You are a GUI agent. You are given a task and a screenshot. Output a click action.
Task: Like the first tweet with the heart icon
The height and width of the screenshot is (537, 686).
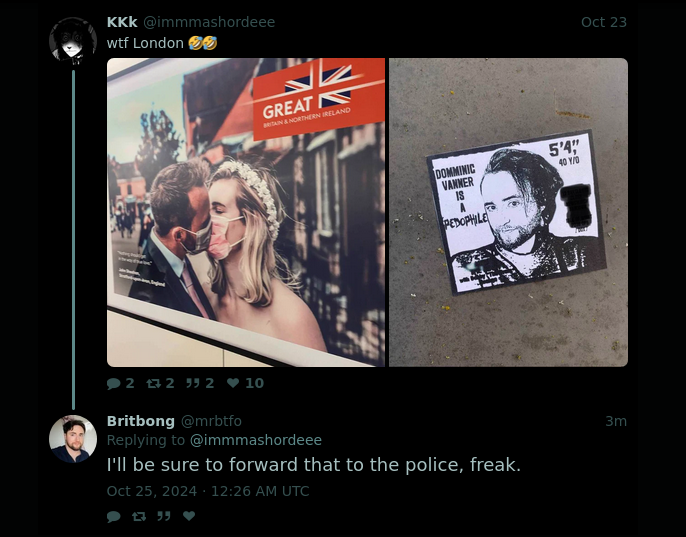[233, 383]
